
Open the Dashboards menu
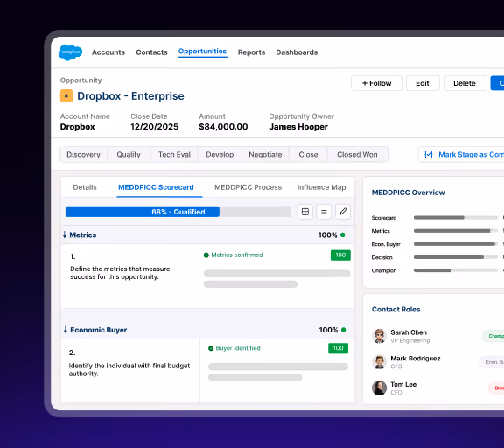[297, 52]
